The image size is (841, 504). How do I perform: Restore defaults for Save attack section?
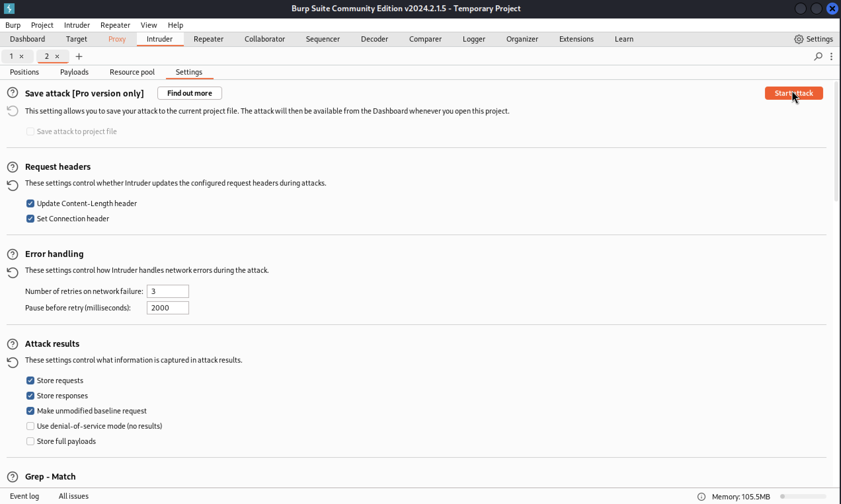pos(13,111)
